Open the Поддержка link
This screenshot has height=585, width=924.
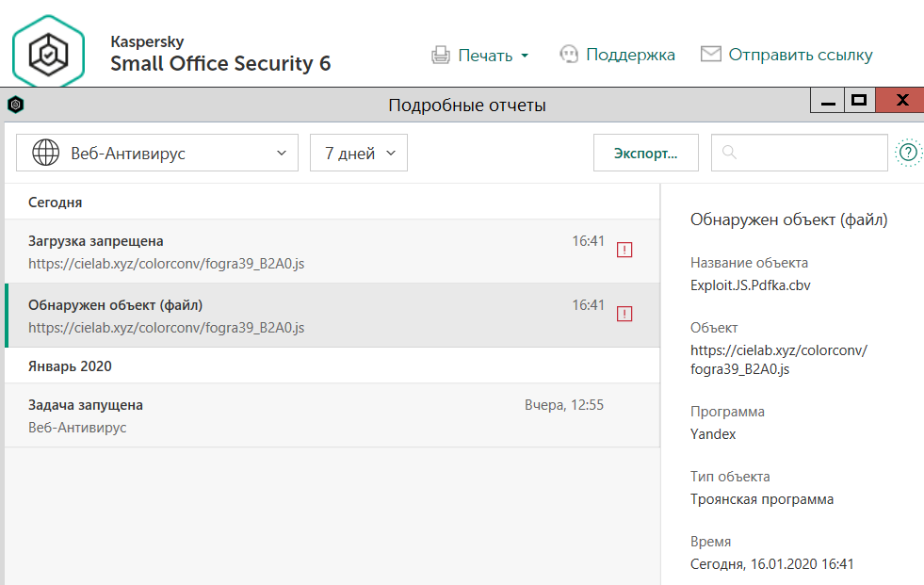(x=630, y=55)
